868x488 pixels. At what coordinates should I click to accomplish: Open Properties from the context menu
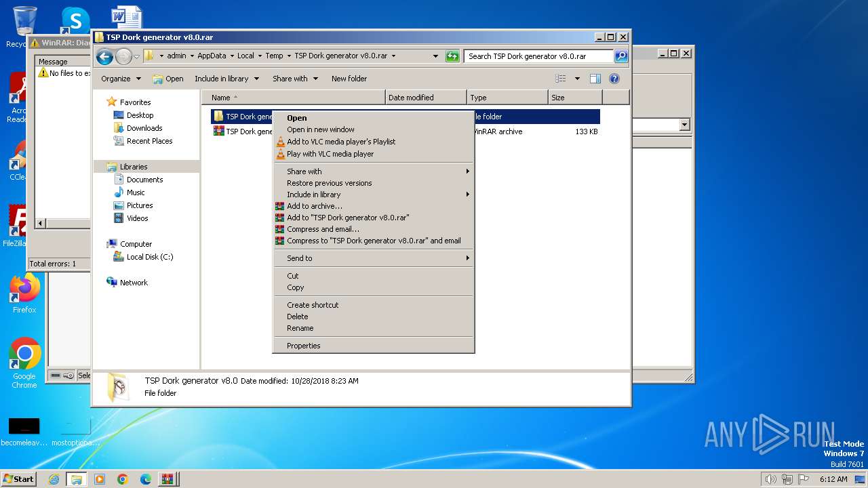(373, 346)
